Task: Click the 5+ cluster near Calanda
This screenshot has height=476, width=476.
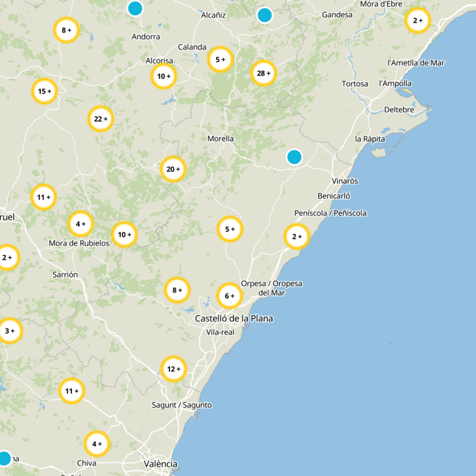Action: 221,59
